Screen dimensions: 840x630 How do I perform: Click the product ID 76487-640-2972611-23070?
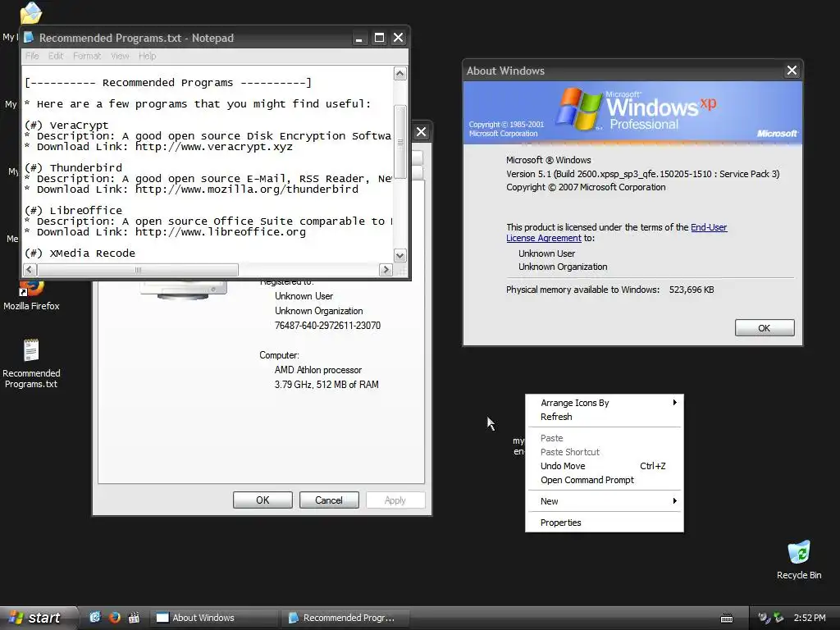(x=327, y=325)
